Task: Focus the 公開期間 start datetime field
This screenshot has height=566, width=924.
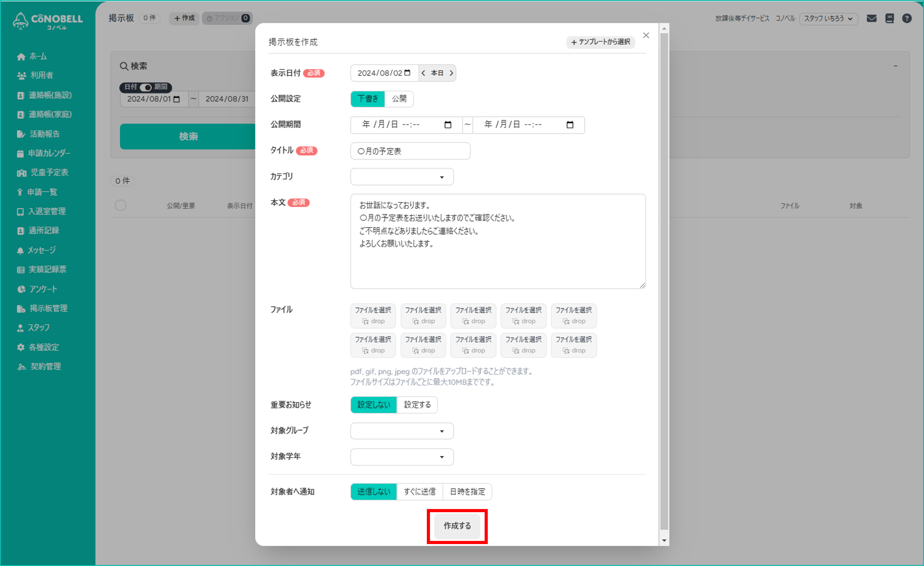Action: (x=406, y=125)
